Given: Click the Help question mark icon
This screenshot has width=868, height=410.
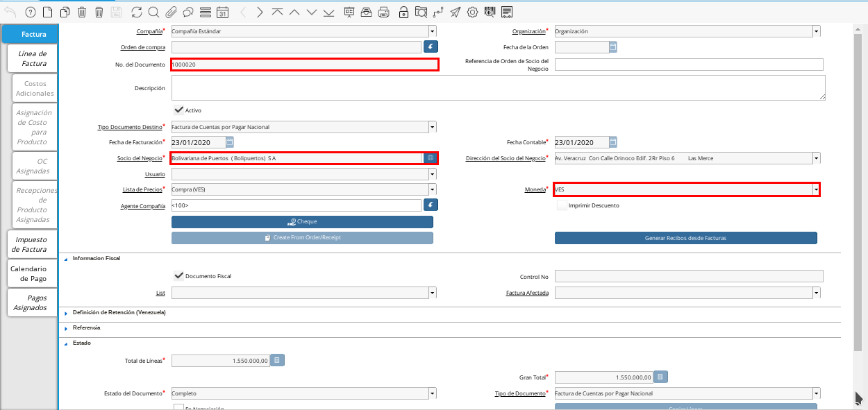Looking at the screenshot, I should 30,12.
